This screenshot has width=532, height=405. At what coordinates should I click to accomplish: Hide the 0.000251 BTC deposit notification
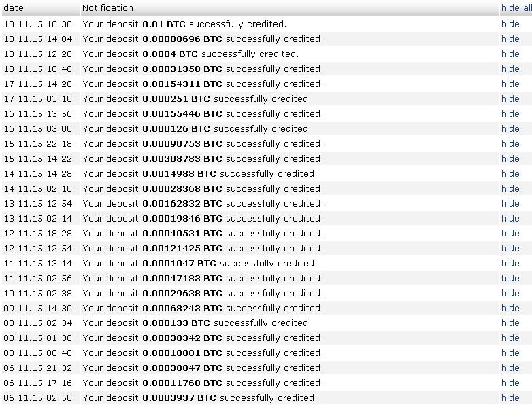tap(510, 99)
